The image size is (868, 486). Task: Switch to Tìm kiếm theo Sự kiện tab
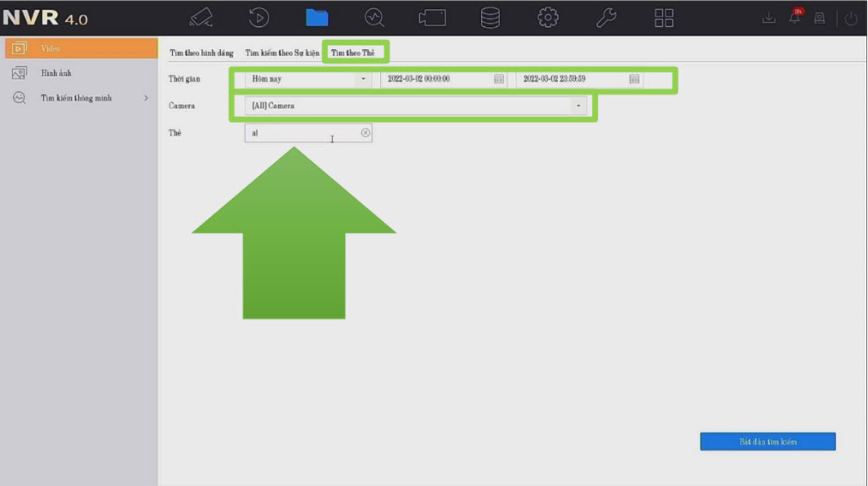[282, 52]
